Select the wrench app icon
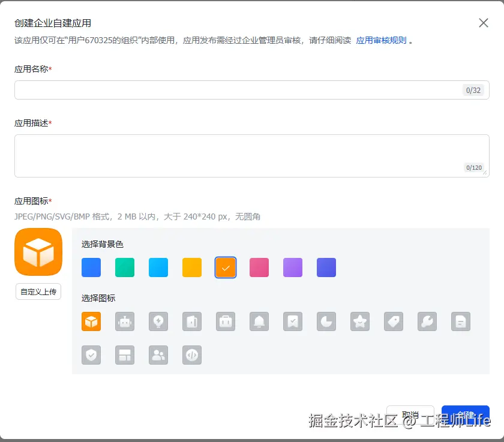 (427, 321)
